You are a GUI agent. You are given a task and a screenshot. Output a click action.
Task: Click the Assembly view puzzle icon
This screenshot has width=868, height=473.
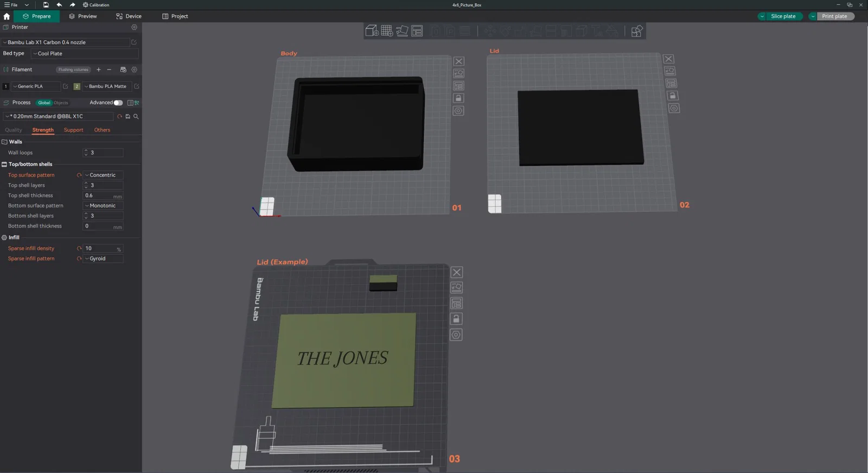(637, 31)
